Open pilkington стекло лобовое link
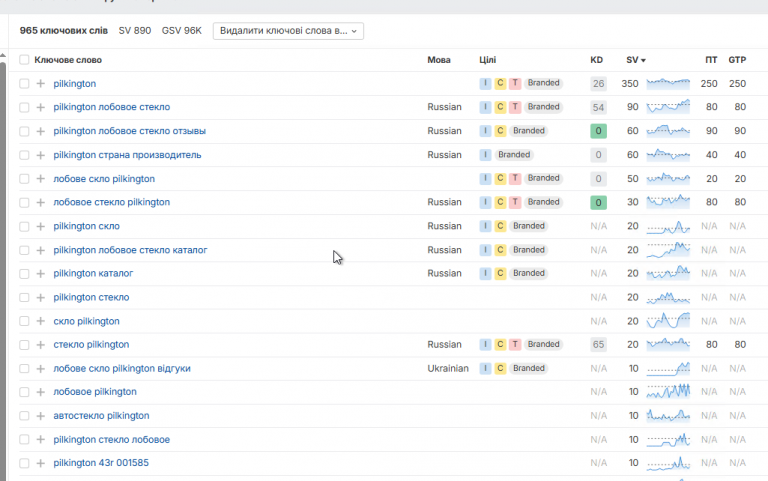768x481 pixels. 112,439
